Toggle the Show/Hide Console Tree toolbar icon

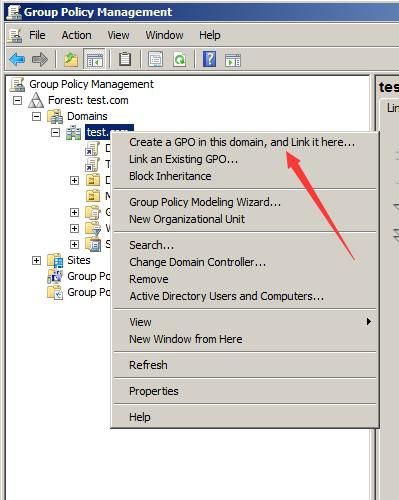[x=94, y=60]
